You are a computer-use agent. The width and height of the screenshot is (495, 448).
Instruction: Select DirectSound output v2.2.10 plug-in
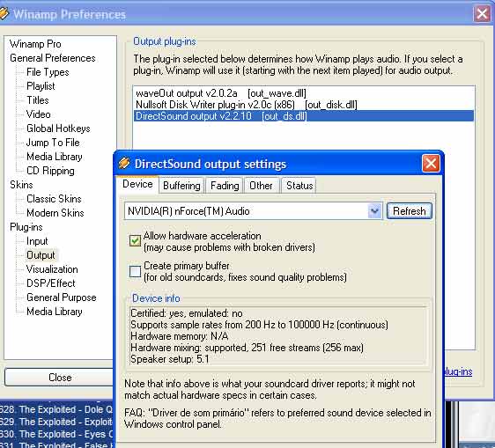tap(304, 116)
